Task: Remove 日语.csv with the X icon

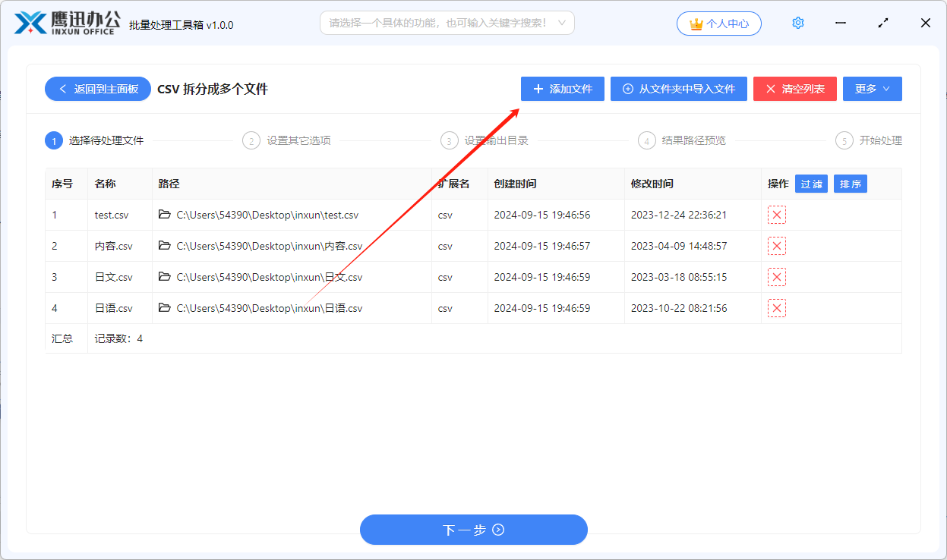Action: pyautogui.click(x=776, y=308)
